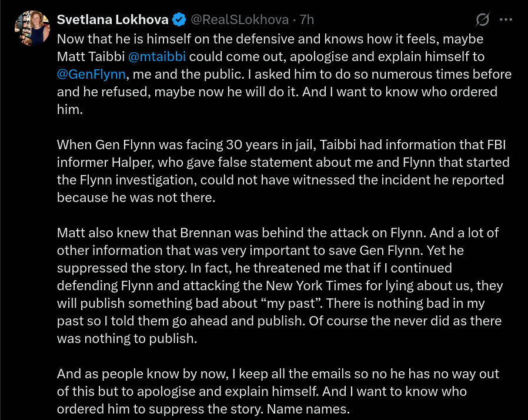Open the 7h timestamp permalink
Viewport: 528px width, 420px height.
[306, 19]
